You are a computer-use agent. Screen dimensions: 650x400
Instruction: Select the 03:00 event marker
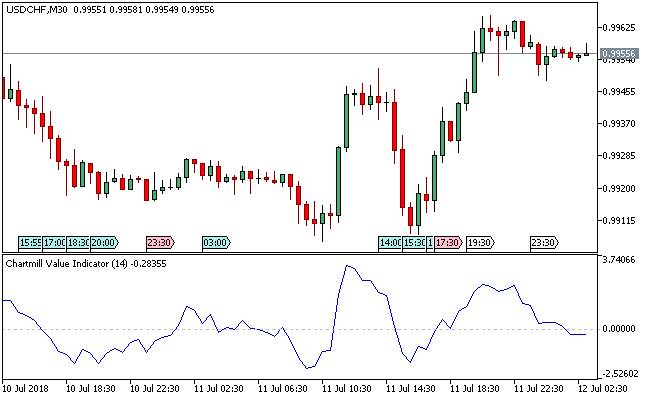point(216,242)
